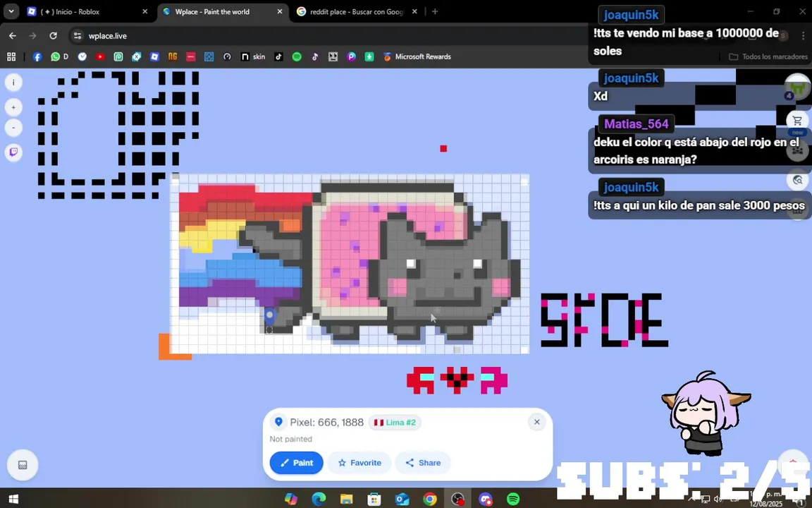This screenshot has height=508, width=812.
Task: Share the selected pixel
Action: 423,463
